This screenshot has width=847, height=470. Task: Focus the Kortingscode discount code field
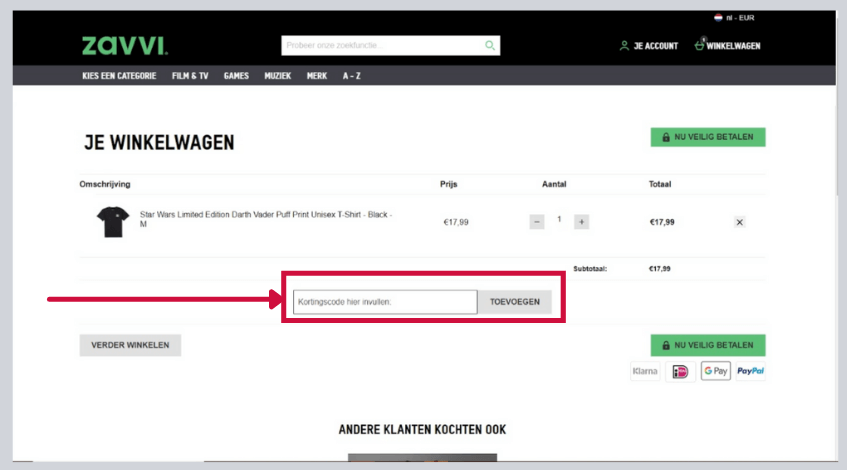[x=385, y=302]
